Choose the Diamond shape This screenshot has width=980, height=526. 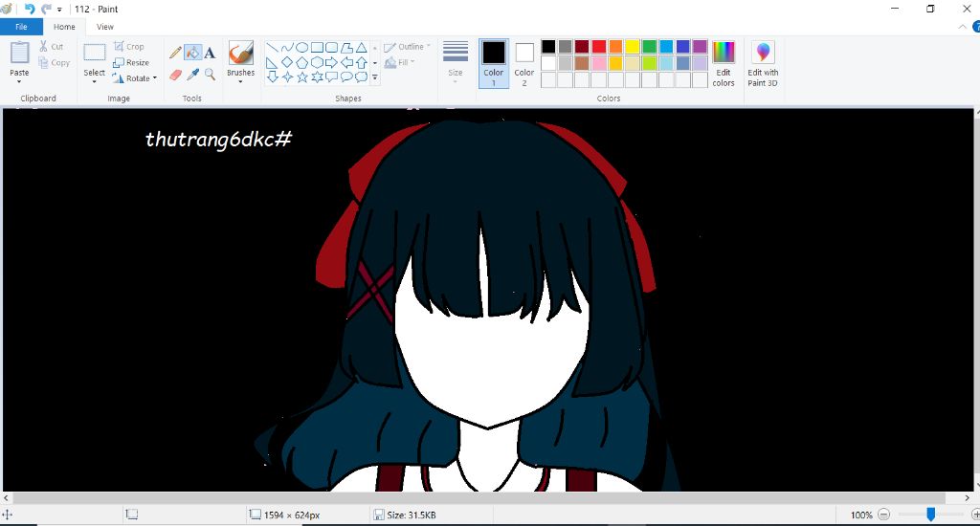click(287, 62)
